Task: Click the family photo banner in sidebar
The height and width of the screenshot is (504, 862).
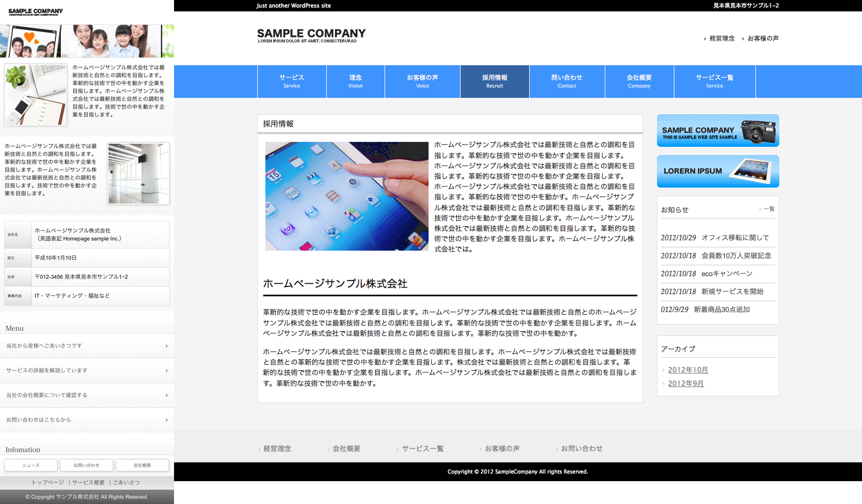Action: tap(87, 41)
